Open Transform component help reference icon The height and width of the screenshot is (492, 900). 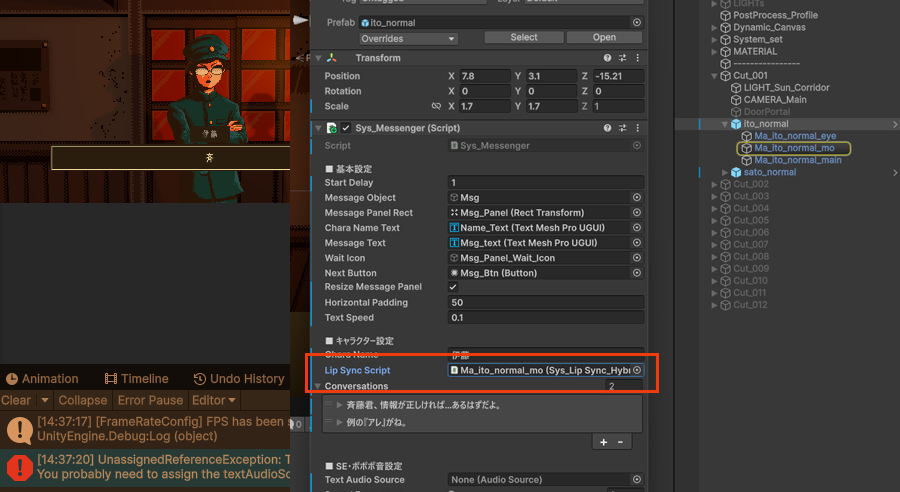[x=607, y=58]
